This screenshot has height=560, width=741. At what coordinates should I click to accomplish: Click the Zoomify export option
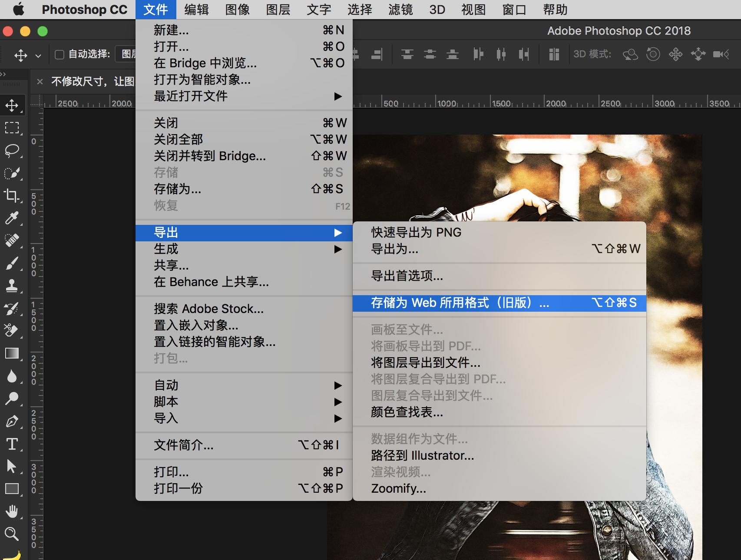pos(398,488)
